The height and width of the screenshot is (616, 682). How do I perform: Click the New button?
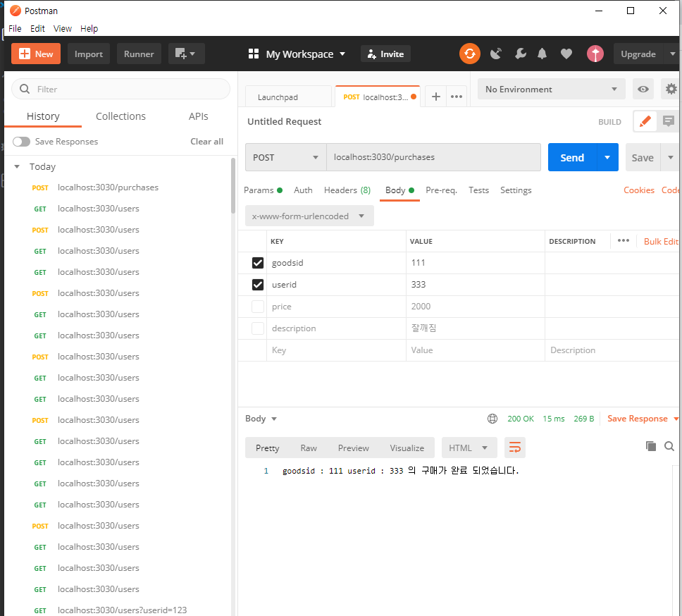[36, 54]
